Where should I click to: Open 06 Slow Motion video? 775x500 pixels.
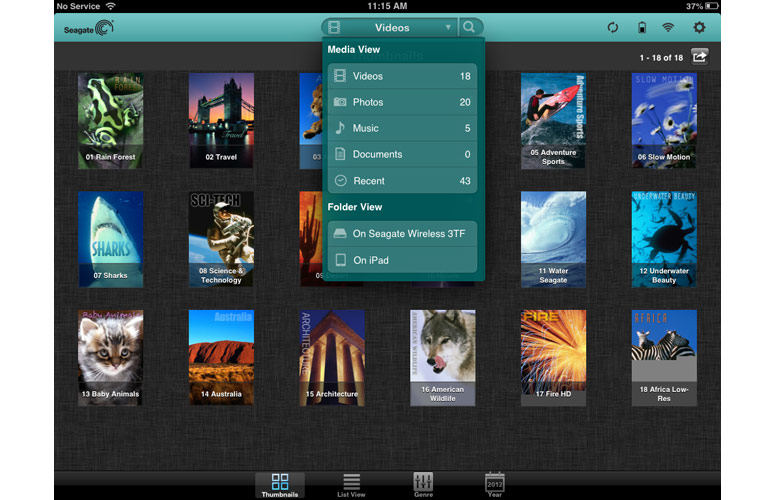tap(664, 121)
